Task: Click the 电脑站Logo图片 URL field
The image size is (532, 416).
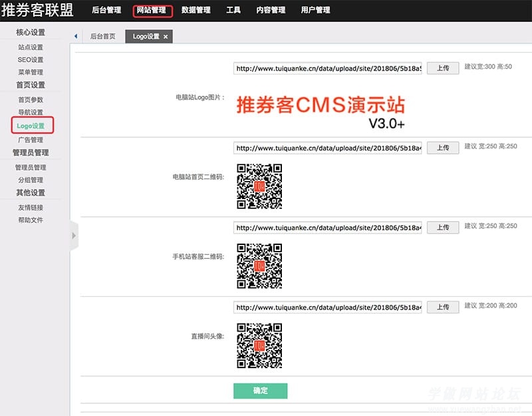Action: (x=328, y=69)
